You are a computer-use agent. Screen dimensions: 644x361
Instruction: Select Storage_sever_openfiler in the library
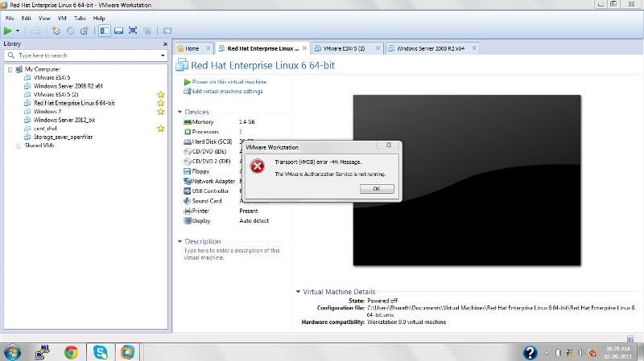(64, 137)
